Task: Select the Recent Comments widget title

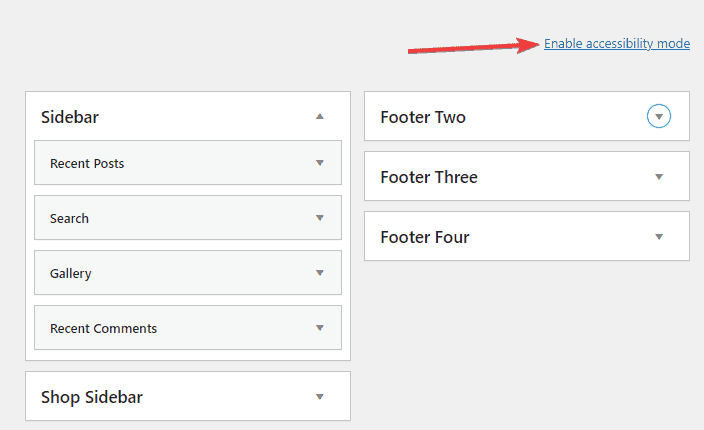Action: [x=103, y=328]
